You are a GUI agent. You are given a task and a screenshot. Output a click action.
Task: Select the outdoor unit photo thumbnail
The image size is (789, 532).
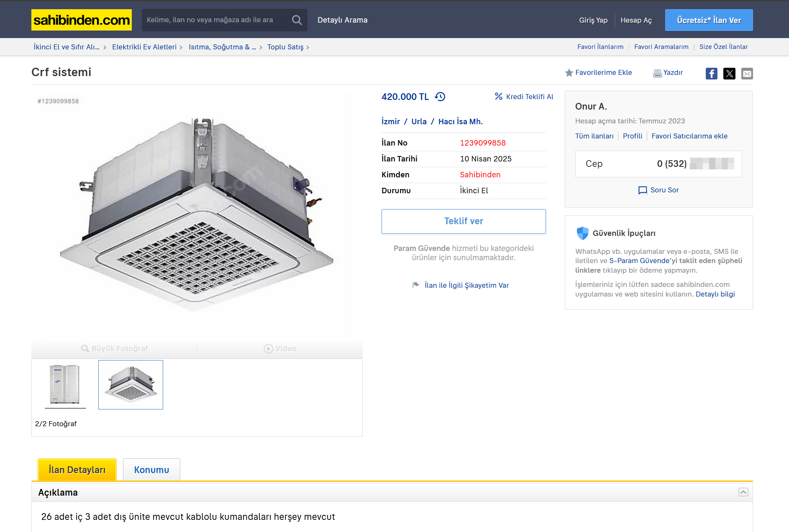tap(65, 384)
